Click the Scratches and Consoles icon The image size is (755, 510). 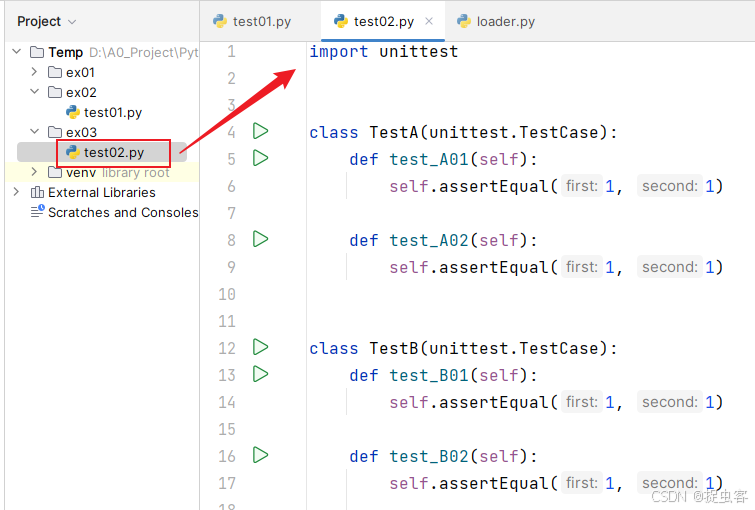tap(37, 211)
